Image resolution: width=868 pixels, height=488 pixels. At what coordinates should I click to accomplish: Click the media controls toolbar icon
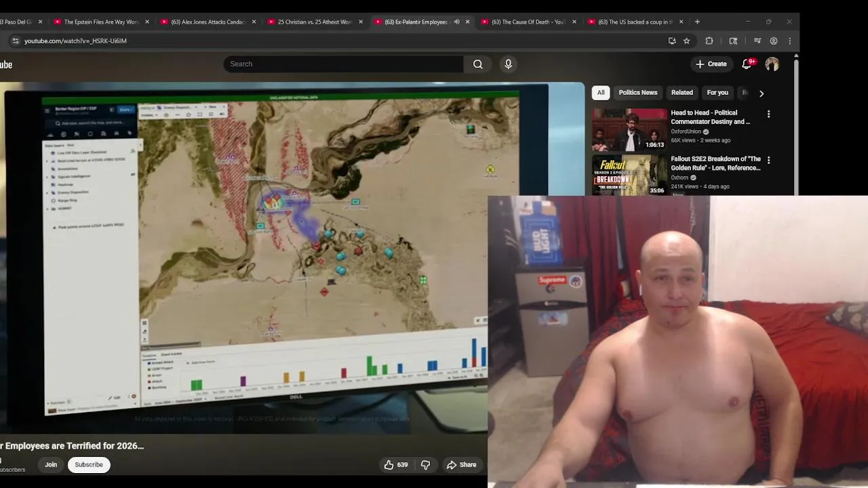coord(757,41)
